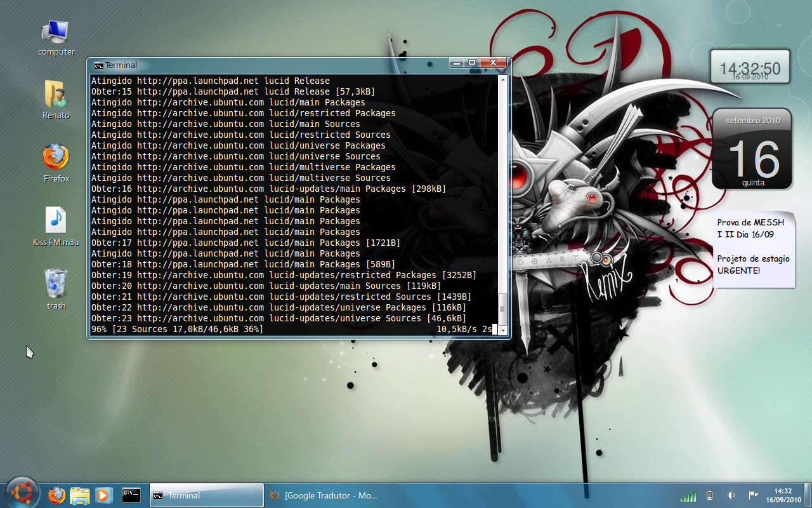Image resolution: width=812 pixels, height=508 pixels.
Task: Open the trash desktop icon
Action: pos(56,290)
